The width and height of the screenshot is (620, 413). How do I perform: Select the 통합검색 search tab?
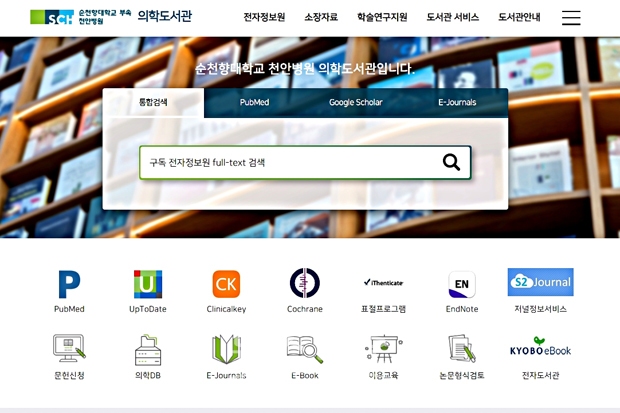[153, 102]
